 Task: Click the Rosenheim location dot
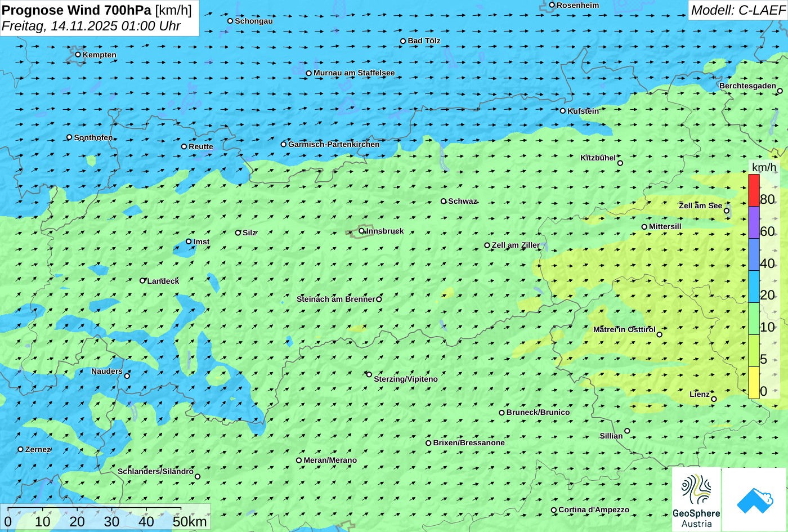pos(552,5)
